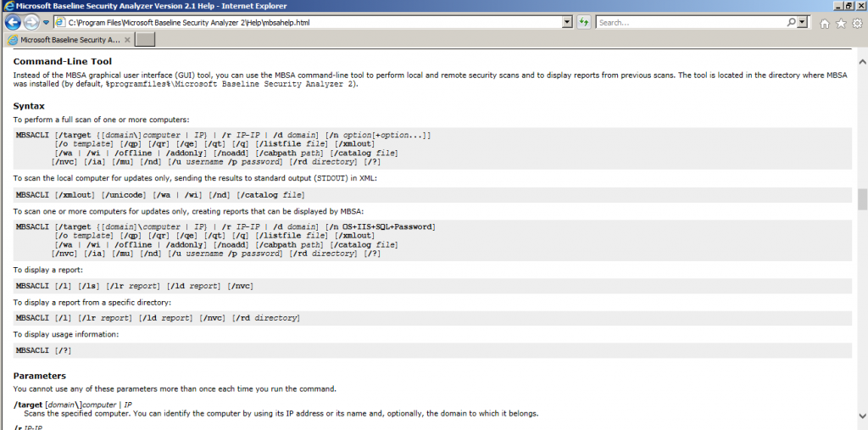
Task: Click the Command-Line Tool heading
Action: [x=63, y=62]
